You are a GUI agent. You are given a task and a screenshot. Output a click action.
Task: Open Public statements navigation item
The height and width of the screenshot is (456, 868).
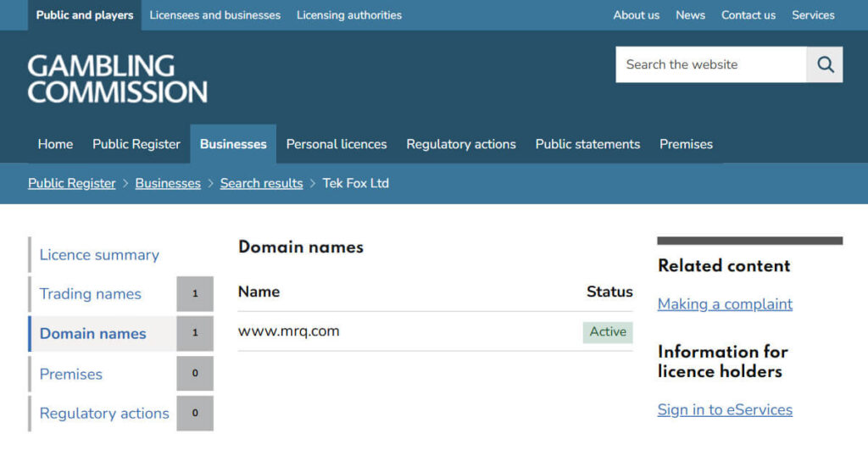click(587, 144)
